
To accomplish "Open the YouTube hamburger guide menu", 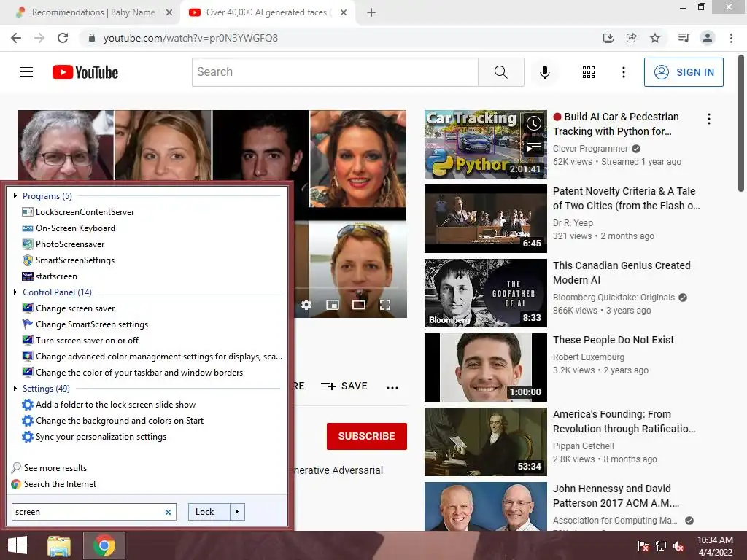I will click(26, 72).
